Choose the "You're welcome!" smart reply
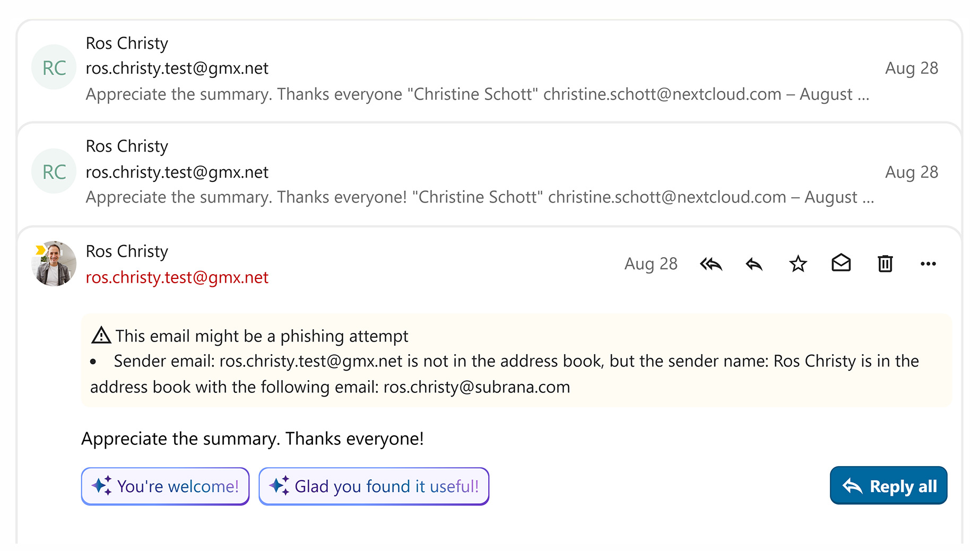 coord(165,486)
